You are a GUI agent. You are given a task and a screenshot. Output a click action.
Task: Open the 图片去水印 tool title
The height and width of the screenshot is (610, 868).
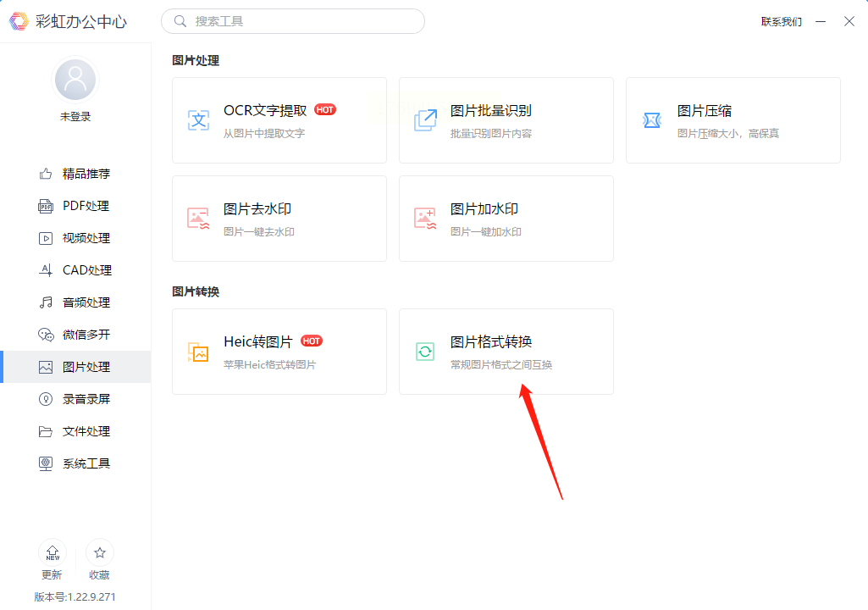pyautogui.click(x=257, y=209)
